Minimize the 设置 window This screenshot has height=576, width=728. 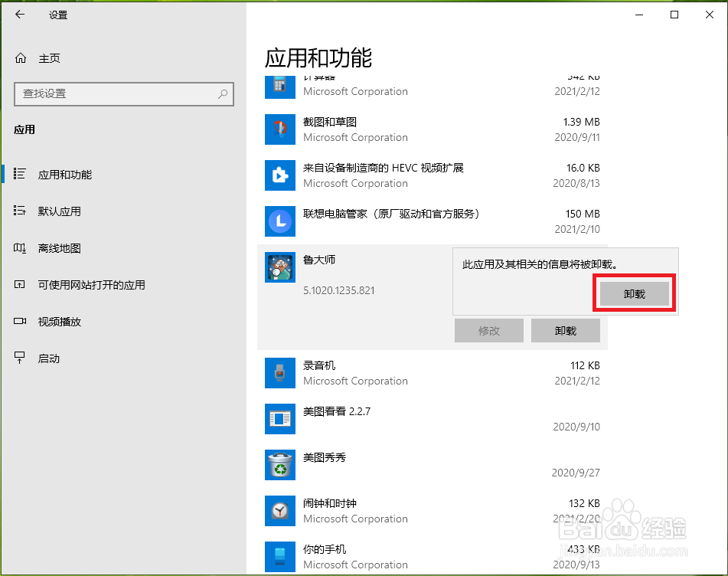639,15
